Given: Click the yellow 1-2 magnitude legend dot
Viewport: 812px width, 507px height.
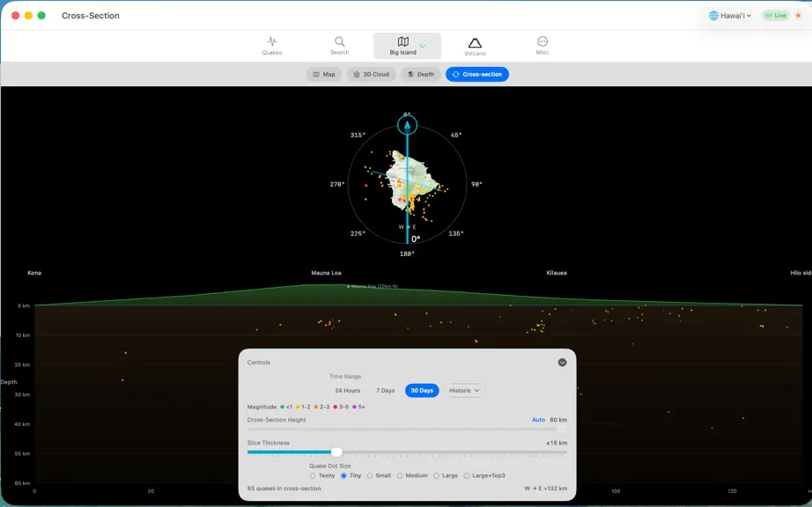Looking at the screenshot, I should click(298, 408).
